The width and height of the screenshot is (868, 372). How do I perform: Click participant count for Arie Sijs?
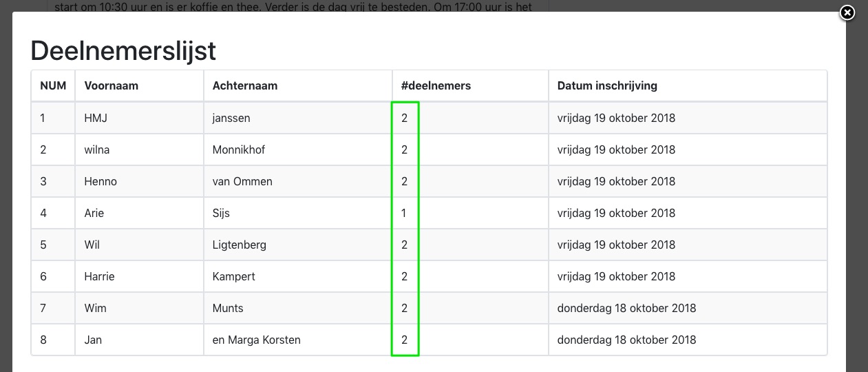470,213
